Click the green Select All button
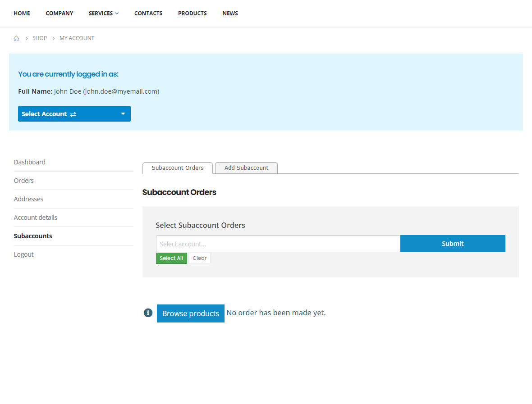 (171, 258)
